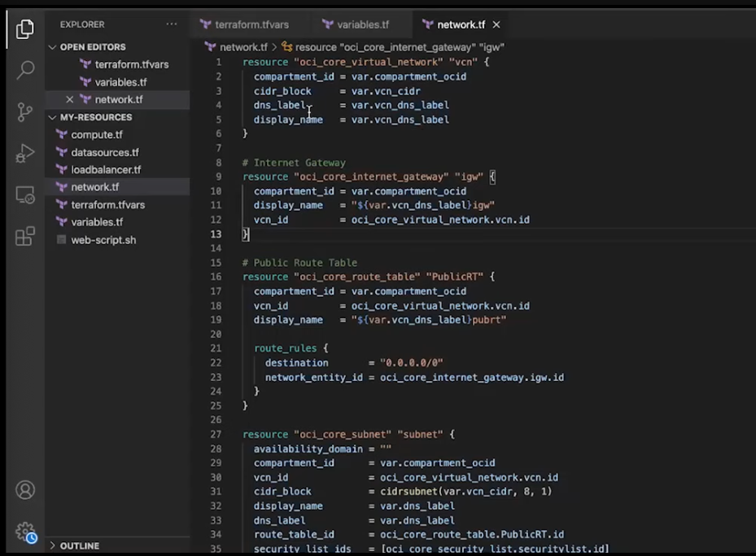The image size is (756, 556).
Task: Open the Manage gear settings icon
Action: 25,532
